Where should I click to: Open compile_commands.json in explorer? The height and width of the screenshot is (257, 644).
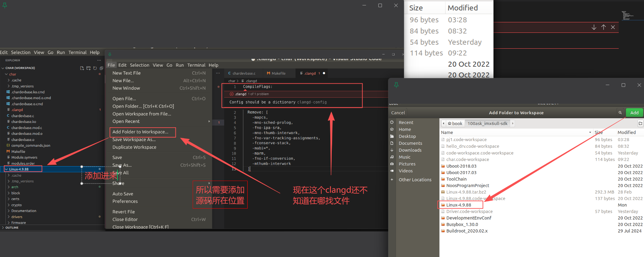[31, 146]
